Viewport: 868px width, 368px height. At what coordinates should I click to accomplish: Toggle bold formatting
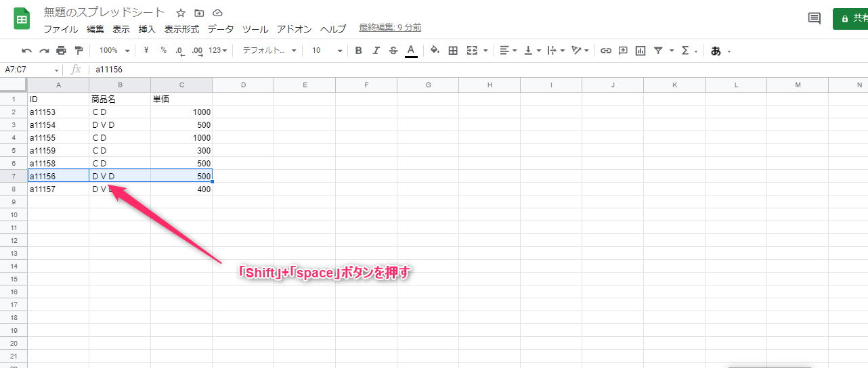358,50
